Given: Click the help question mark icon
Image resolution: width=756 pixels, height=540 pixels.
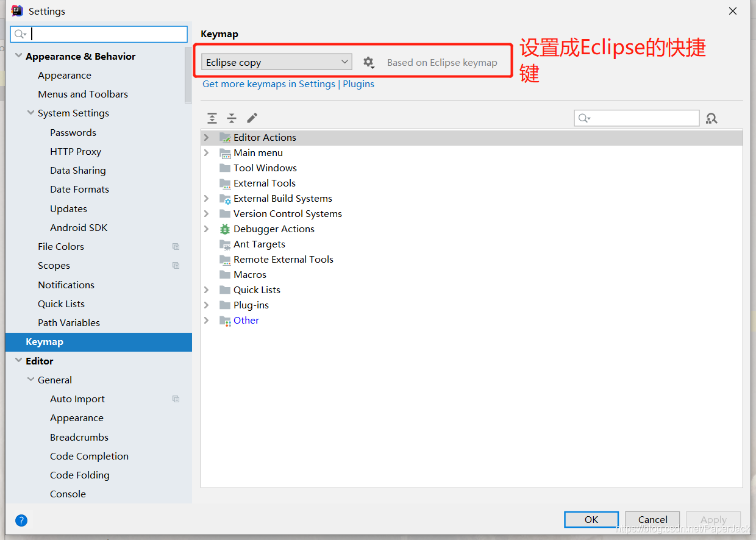Looking at the screenshot, I should [x=21, y=520].
